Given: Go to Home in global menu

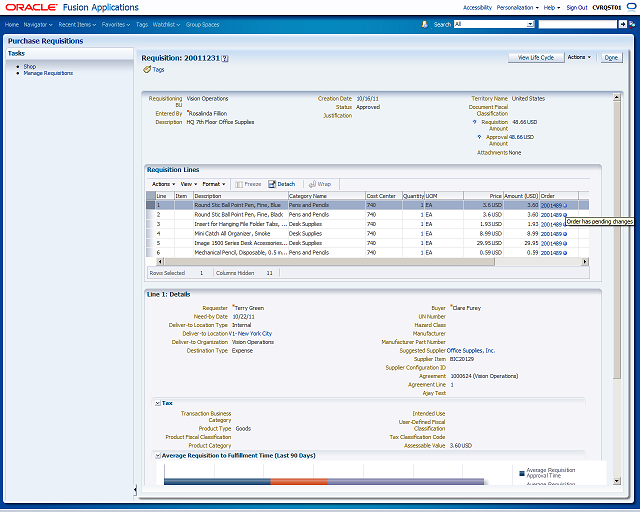Looking at the screenshot, I should pos(12,24).
